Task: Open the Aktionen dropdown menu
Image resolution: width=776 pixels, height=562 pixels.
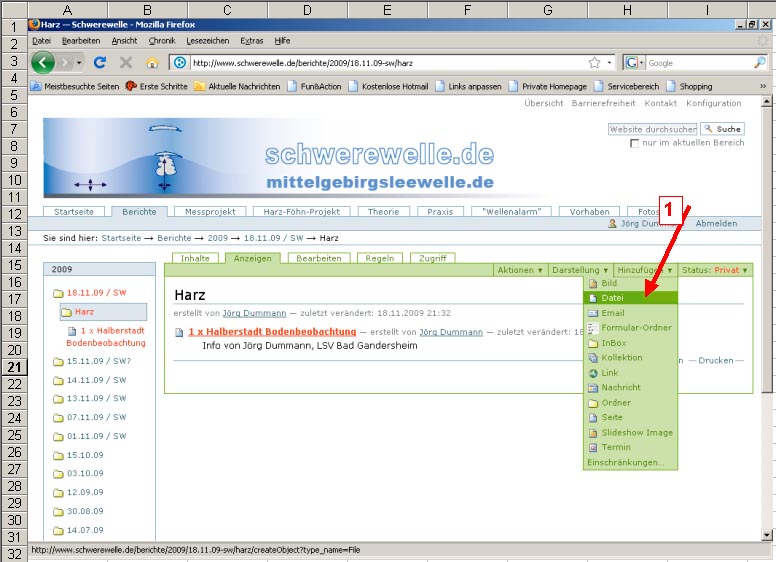Action: pos(520,270)
